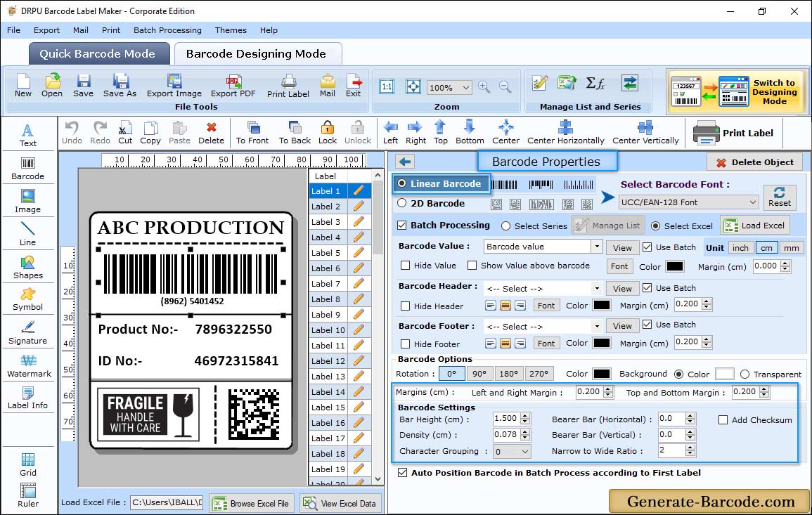Center object Horizontally

pos(565,133)
